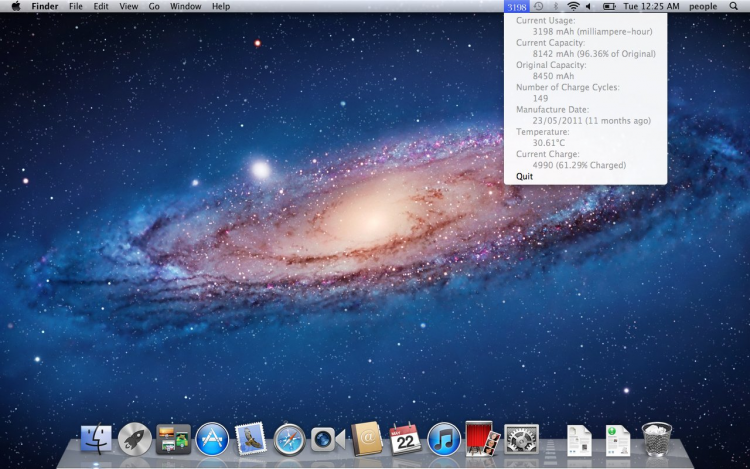Open iCal calendar showing 22
Image resolution: width=750 pixels, height=469 pixels.
(x=405, y=439)
